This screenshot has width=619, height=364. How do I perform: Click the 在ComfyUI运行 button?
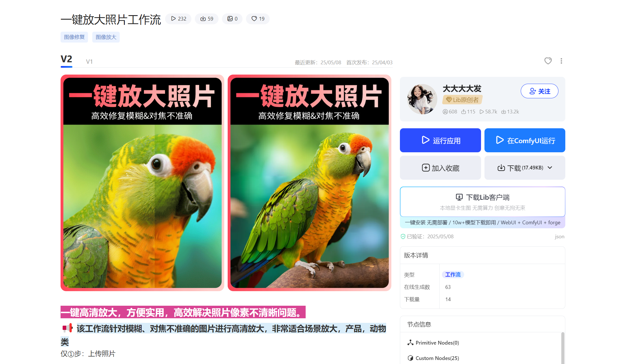coord(525,140)
